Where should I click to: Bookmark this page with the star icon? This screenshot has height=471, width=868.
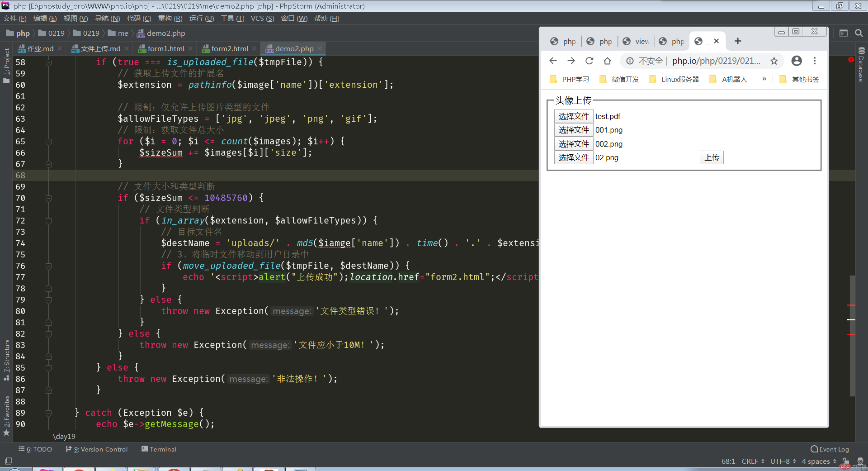774,61
